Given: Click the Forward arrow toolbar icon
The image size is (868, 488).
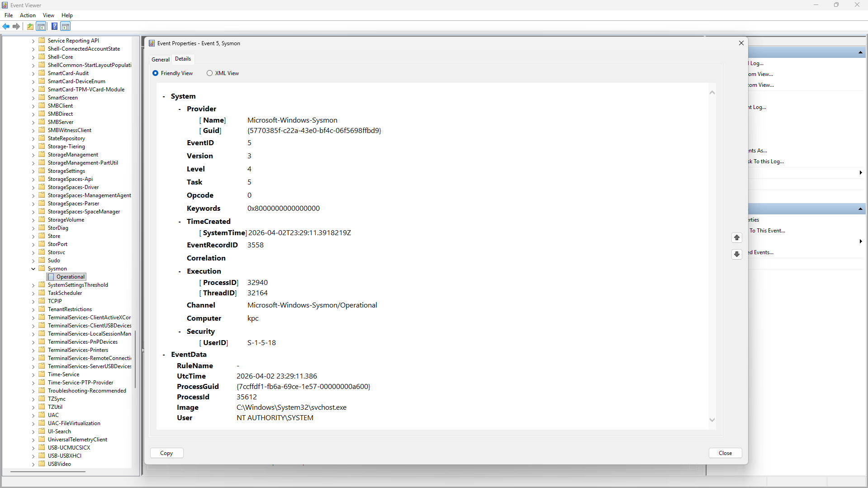Looking at the screenshot, I should 16,26.
